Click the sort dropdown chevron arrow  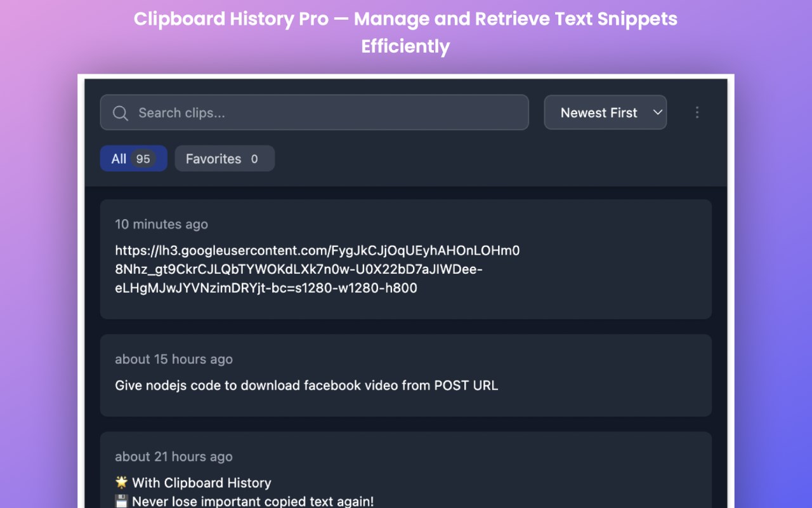click(x=657, y=113)
